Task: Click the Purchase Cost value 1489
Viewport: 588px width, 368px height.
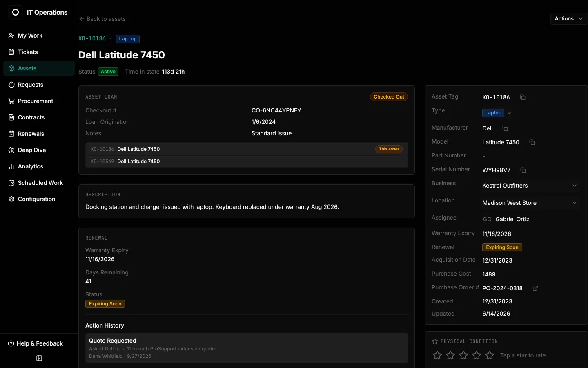Action: pos(489,274)
